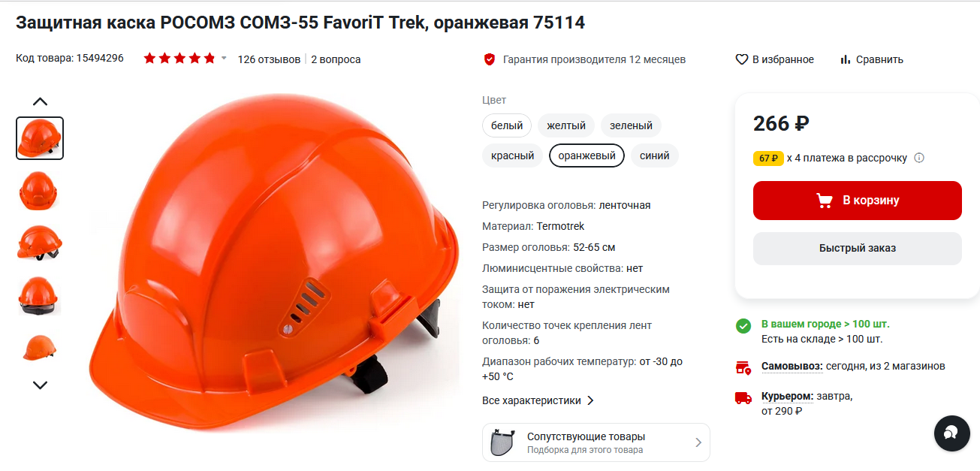This screenshot has height=471, width=980.
Task: Open the 2 вопроса questions link
Action: (x=336, y=59)
